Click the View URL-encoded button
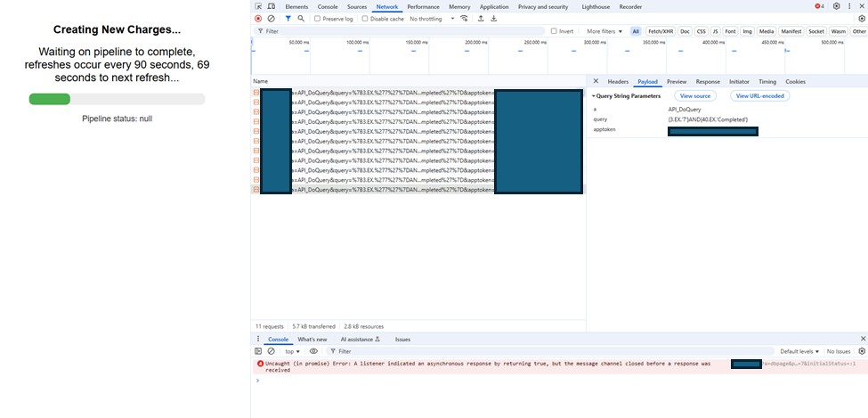The height and width of the screenshot is (418, 868). (759, 95)
